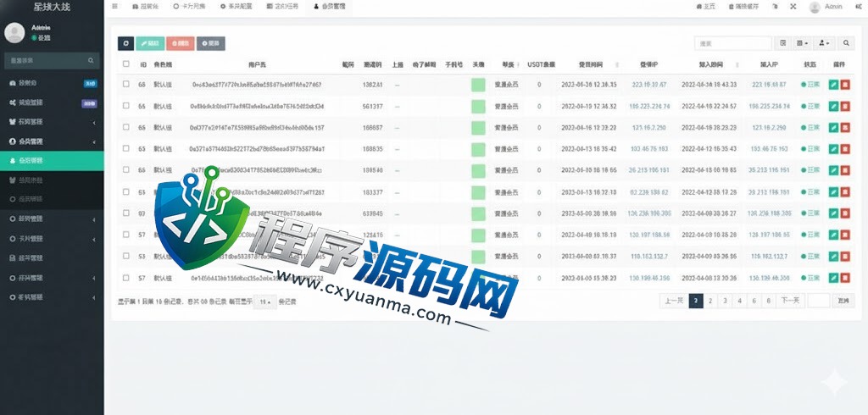This screenshot has height=415, width=868.
Task: Check the first table row's checkbox
Action: tap(126, 84)
